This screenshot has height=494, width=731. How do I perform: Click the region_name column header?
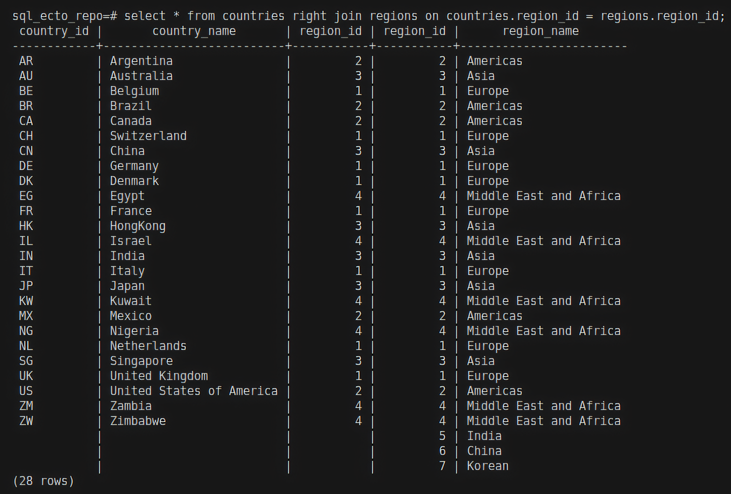tap(540, 31)
